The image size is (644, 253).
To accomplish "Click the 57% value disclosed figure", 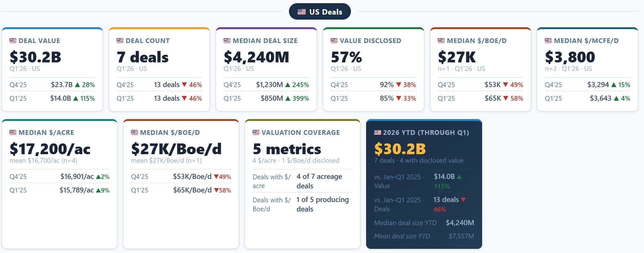I will coord(346,57).
